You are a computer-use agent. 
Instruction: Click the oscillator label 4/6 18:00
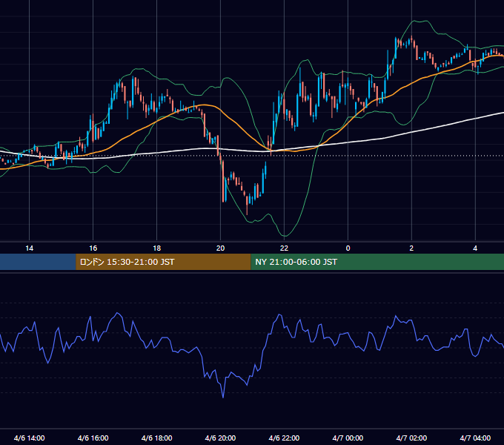point(156,438)
